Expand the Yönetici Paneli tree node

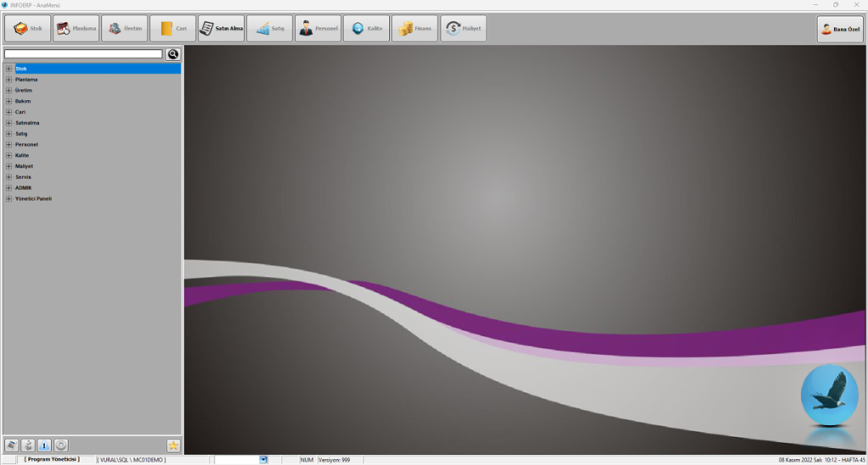pyautogui.click(x=8, y=199)
